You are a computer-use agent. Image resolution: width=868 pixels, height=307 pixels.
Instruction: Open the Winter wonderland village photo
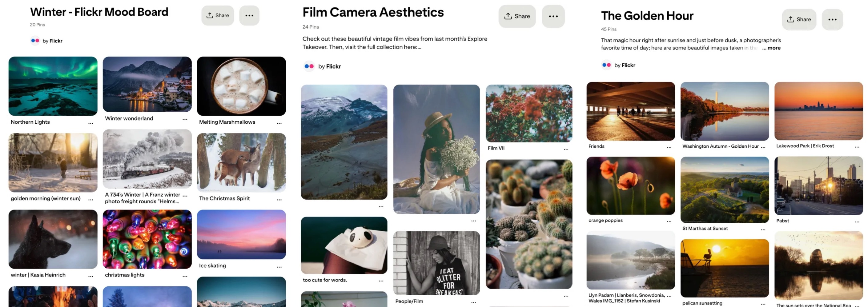pos(147,84)
